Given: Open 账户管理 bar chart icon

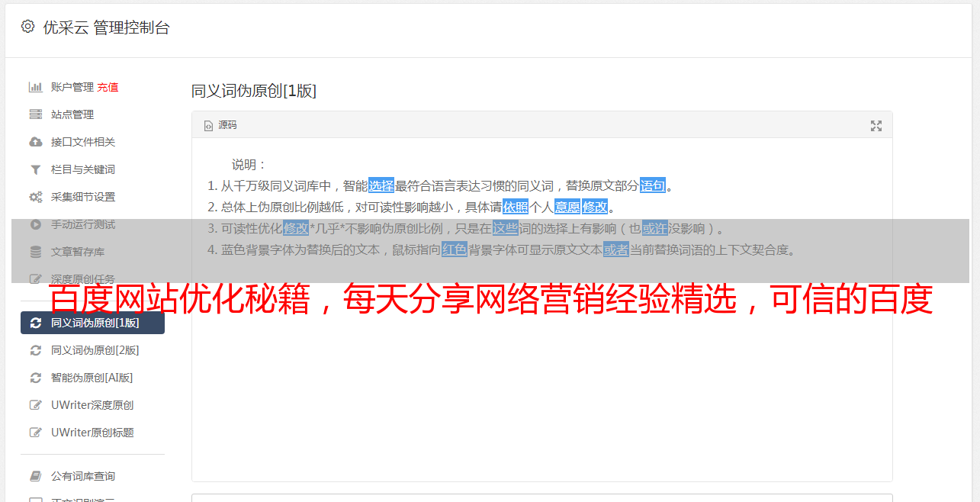Looking at the screenshot, I should pyautogui.click(x=35, y=87).
